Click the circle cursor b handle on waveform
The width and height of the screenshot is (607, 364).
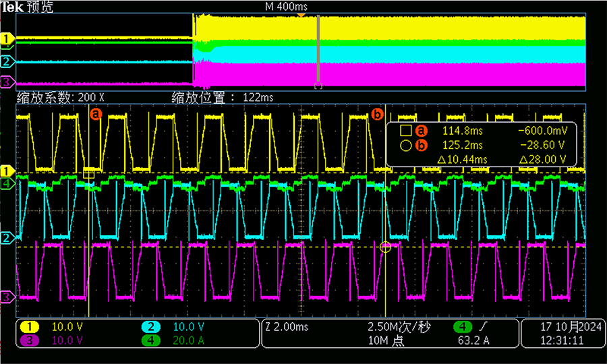pos(385,247)
